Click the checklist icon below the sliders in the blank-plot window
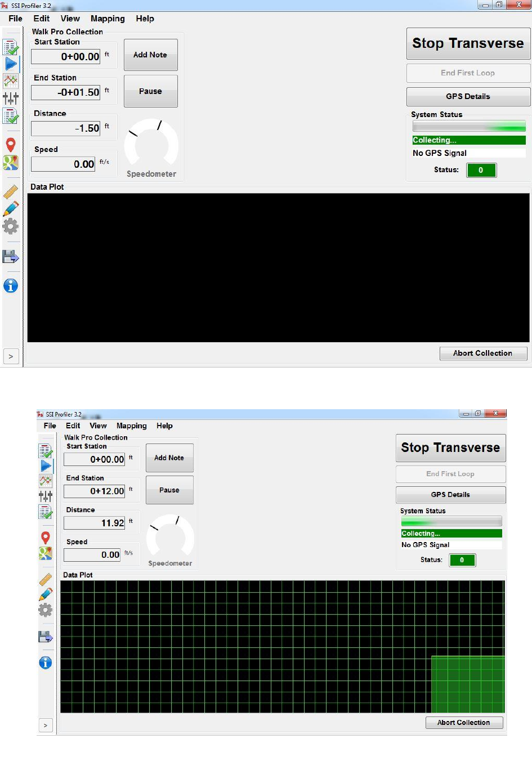The image size is (532, 770). click(x=11, y=116)
